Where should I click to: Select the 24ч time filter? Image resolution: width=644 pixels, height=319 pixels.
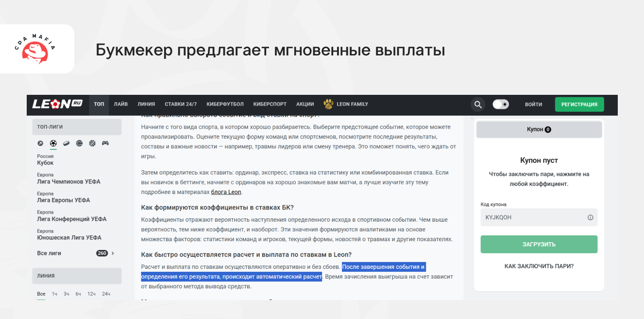106,294
